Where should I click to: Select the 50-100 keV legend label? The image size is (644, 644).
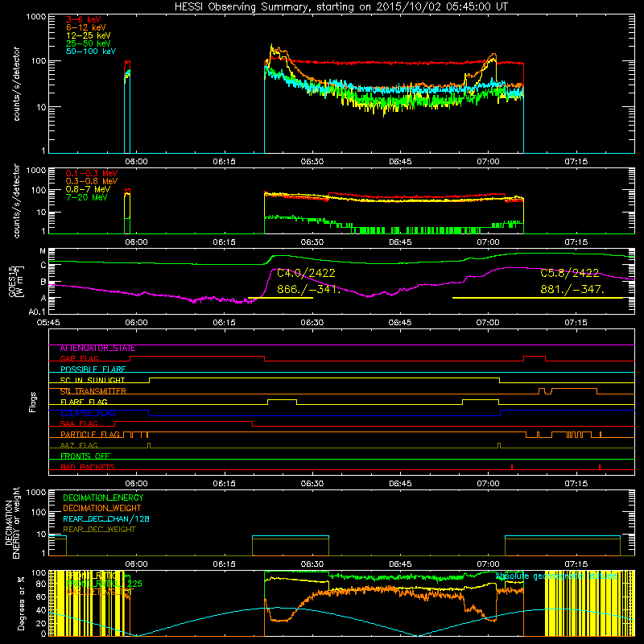[x=91, y=52]
